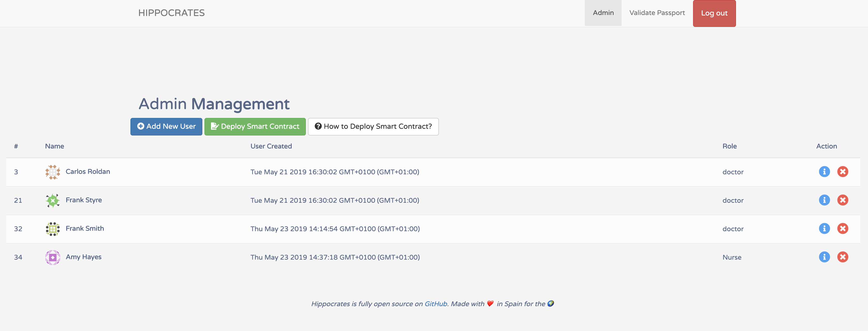Open the Admin nav tab
Screen dimensions: 868x331
(x=603, y=13)
